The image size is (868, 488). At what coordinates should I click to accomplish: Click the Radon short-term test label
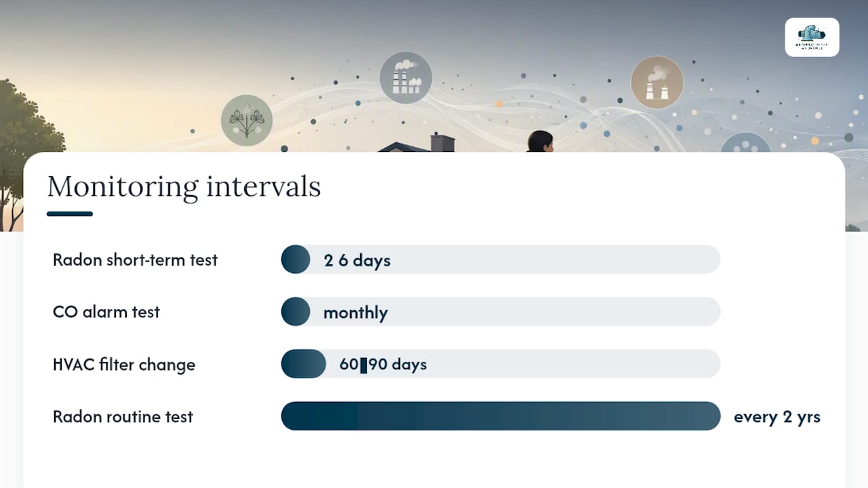135,260
